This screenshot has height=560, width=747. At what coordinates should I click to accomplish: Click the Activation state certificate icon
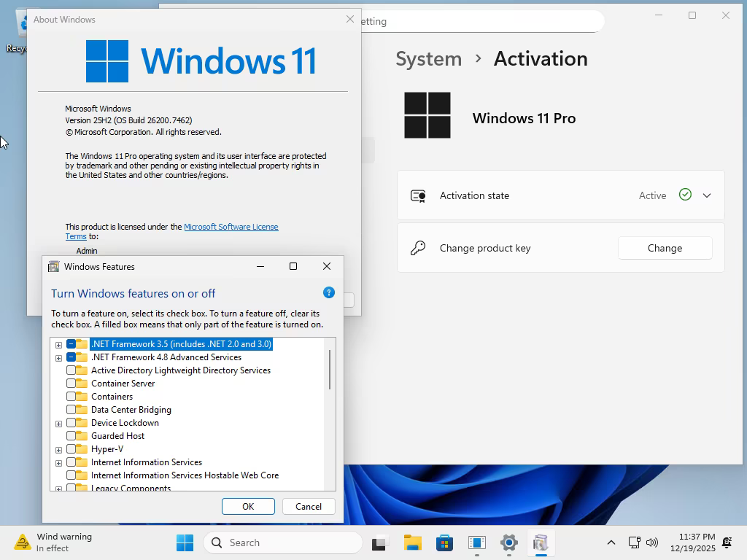(418, 195)
